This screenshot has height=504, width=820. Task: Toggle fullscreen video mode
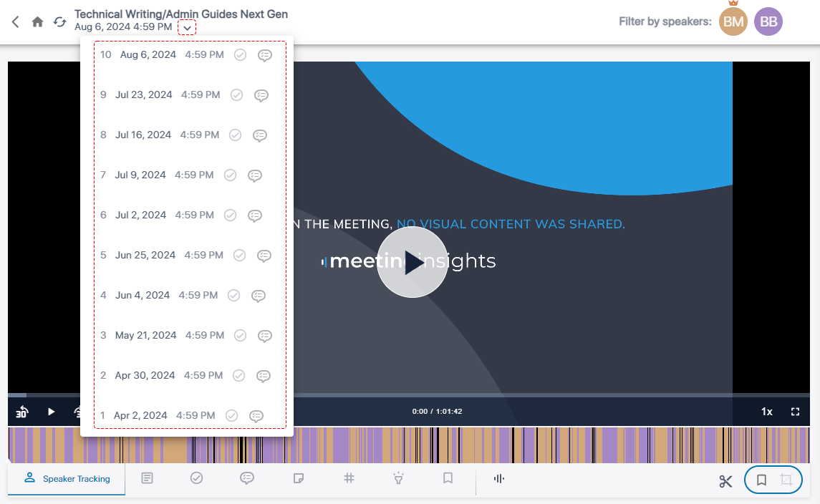coord(795,412)
